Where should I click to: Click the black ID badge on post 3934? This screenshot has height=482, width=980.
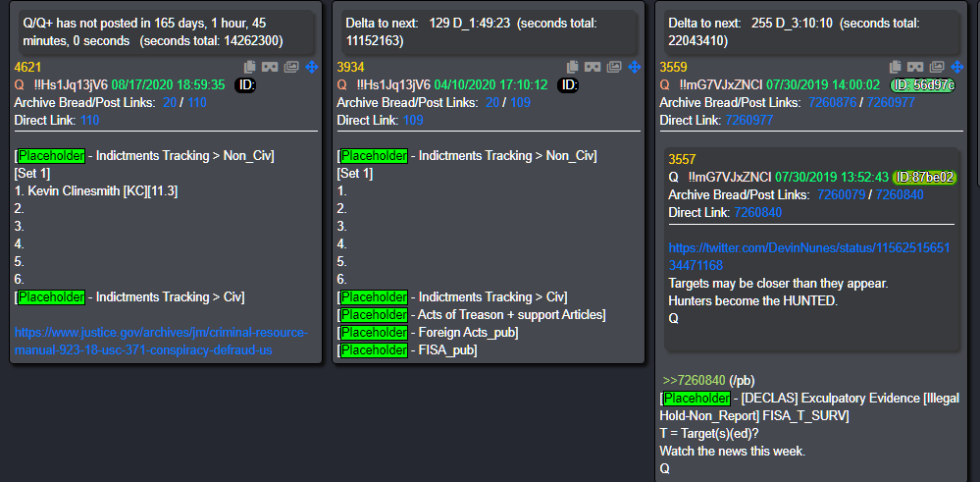568,85
